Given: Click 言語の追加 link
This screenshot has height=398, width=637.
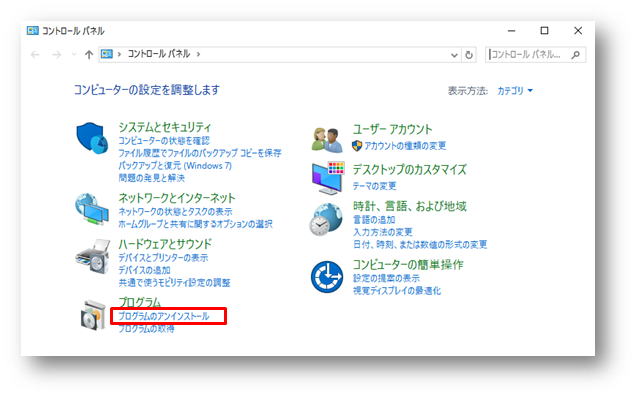Looking at the screenshot, I should (x=374, y=220).
